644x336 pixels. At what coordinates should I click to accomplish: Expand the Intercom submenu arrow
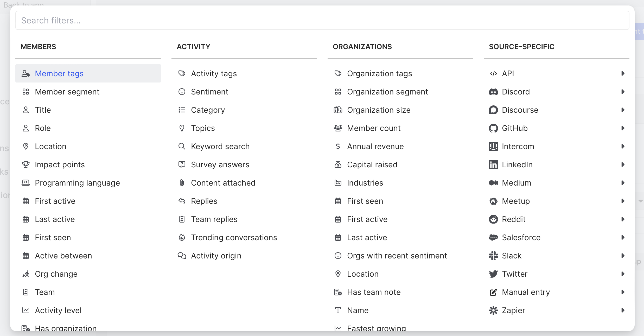click(x=623, y=147)
